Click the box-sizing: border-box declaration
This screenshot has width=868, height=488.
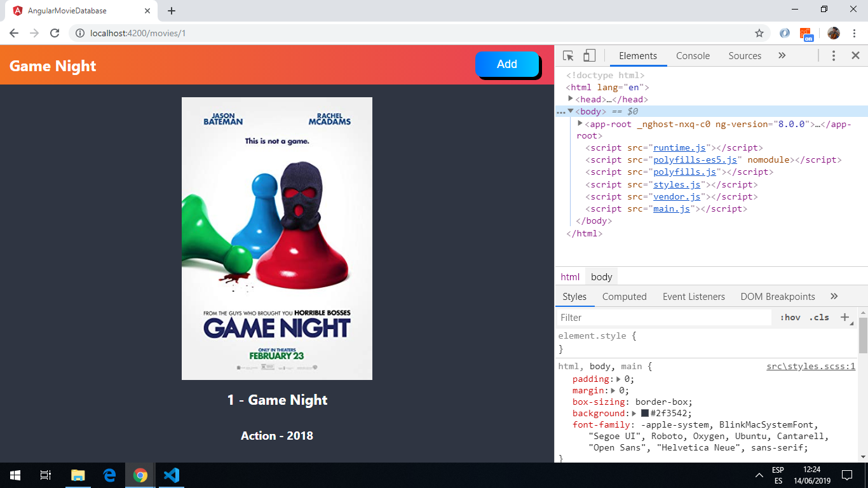[632, 402]
